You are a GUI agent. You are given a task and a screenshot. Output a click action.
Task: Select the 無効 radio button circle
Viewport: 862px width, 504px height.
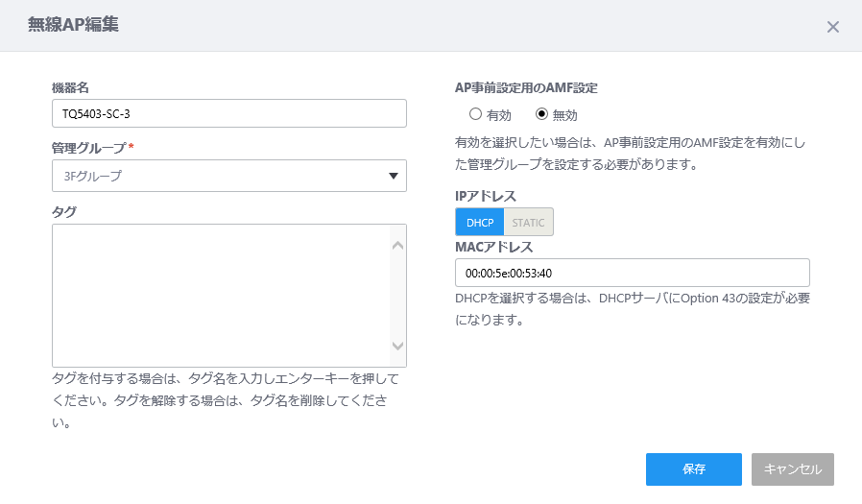[541, 114]
